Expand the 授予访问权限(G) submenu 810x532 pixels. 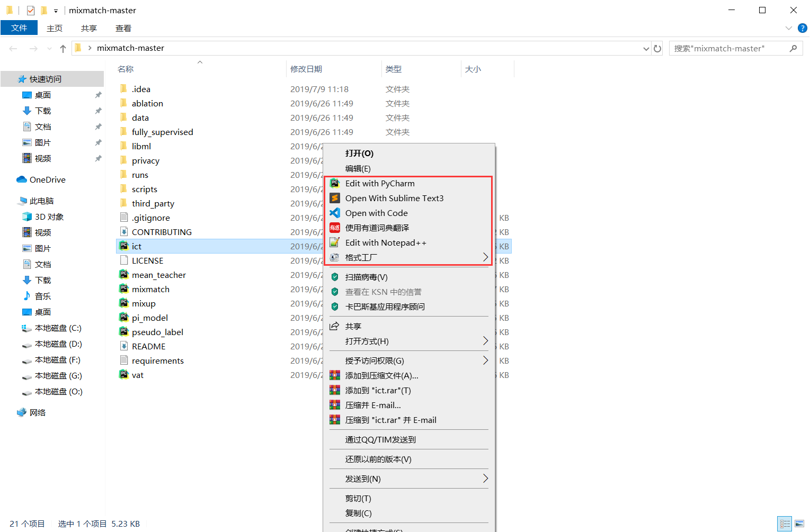485,360
